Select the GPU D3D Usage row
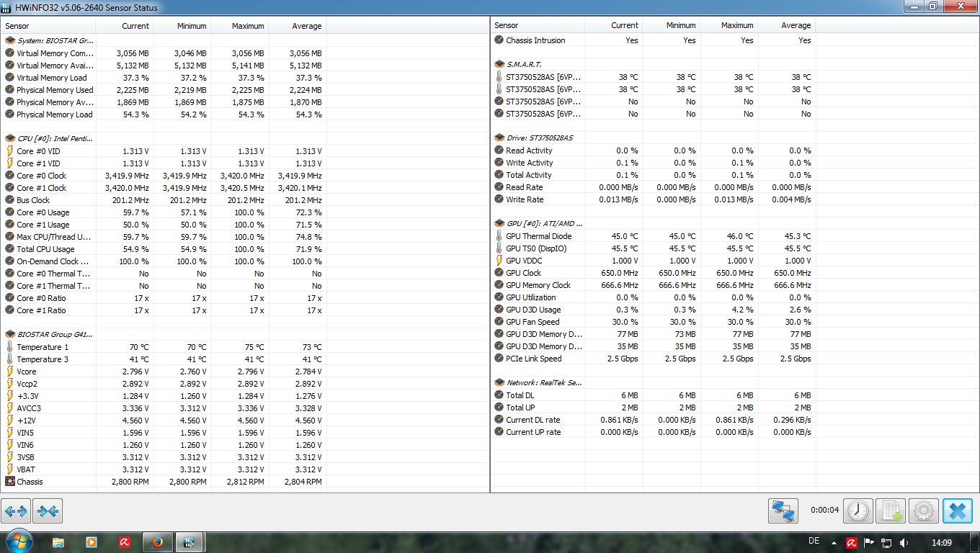Screen dimensions: 980x553 click(653, 310)
